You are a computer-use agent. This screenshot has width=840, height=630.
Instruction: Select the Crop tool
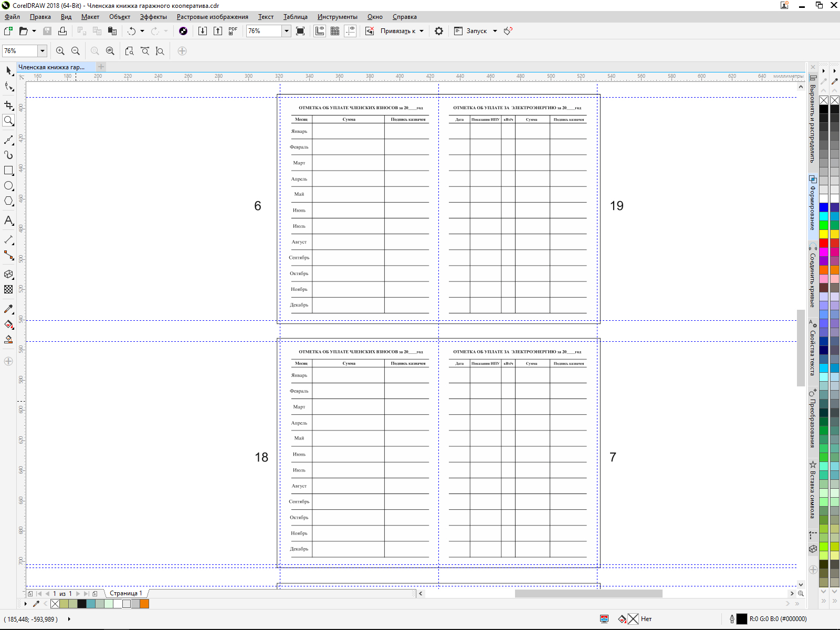[8, 106]
